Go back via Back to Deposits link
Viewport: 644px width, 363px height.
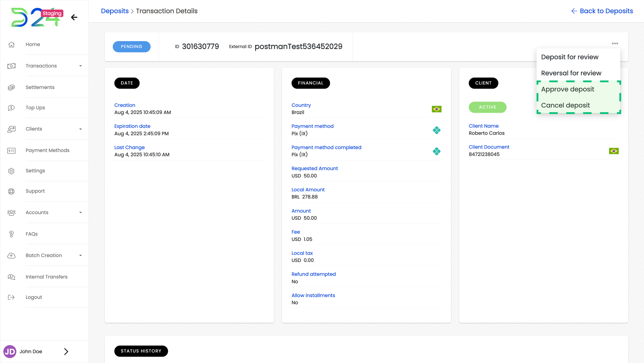pyautogui.click(x=602, y=11)
